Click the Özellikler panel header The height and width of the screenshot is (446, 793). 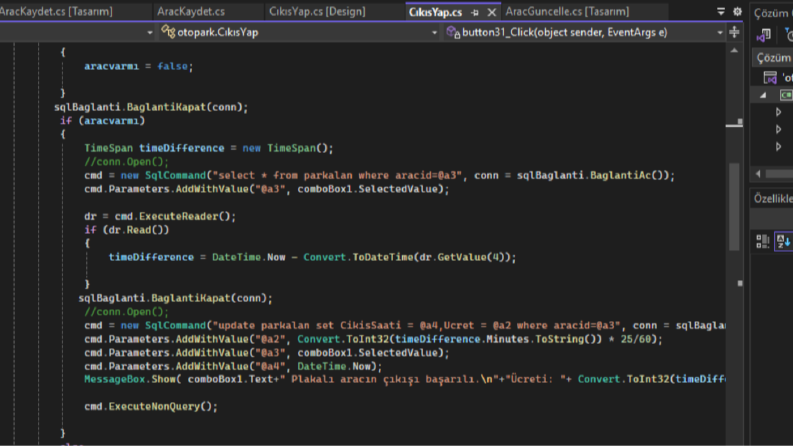tap(773, 198)
